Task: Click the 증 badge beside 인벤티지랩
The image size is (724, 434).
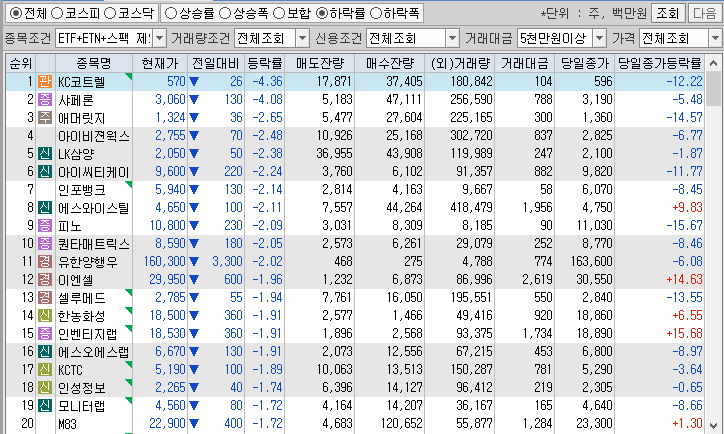Action: (45, 334)
